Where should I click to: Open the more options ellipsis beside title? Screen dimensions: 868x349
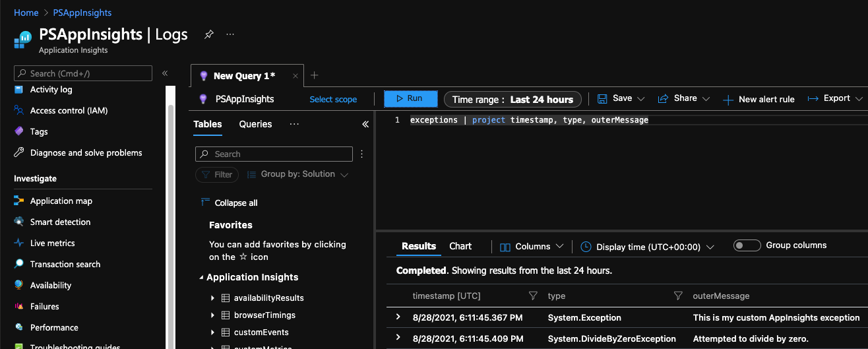(230, 34)
